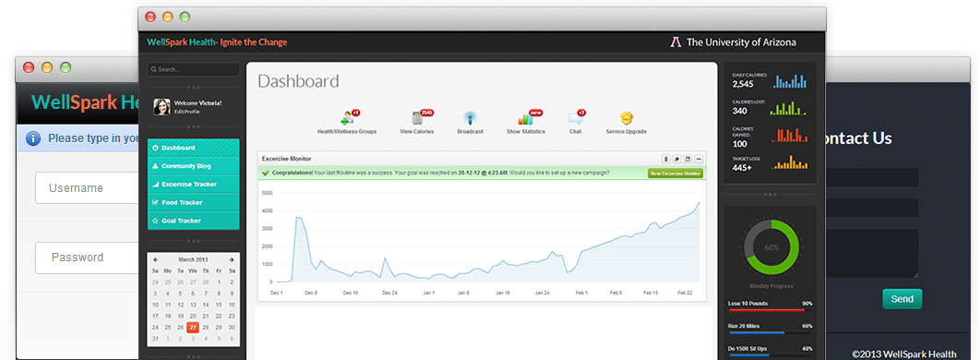Click the Do 1500 Sit Ups progress bar

tap(770, 355)
